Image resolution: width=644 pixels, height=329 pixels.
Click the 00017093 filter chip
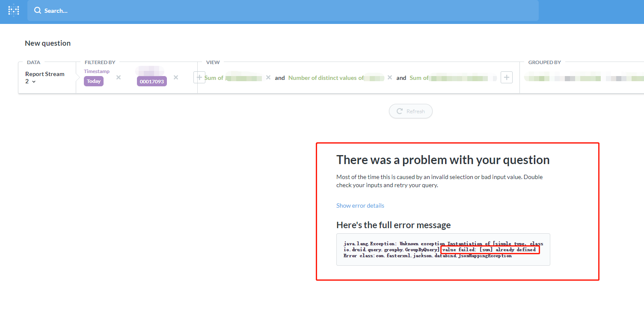[x=152, y=81]
